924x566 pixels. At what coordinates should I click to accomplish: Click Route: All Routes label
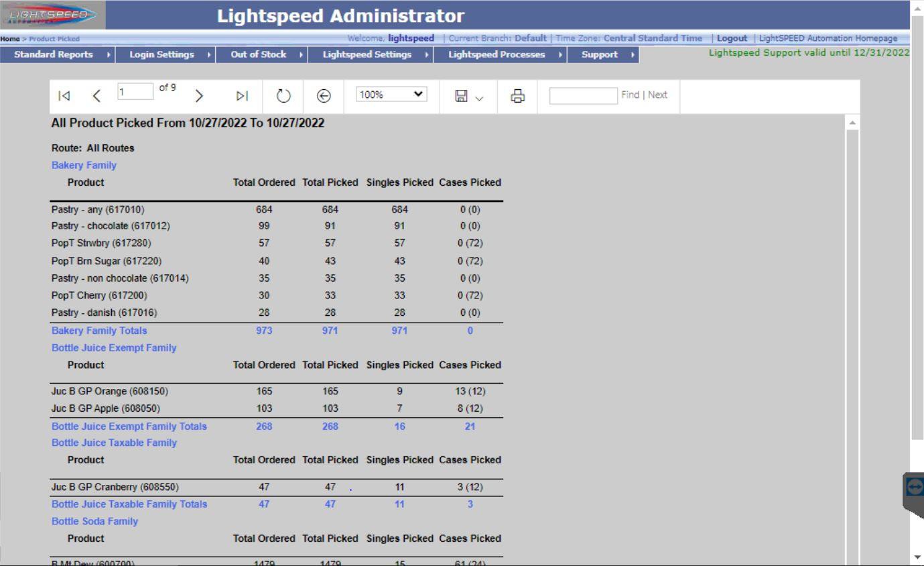point(92,148)
